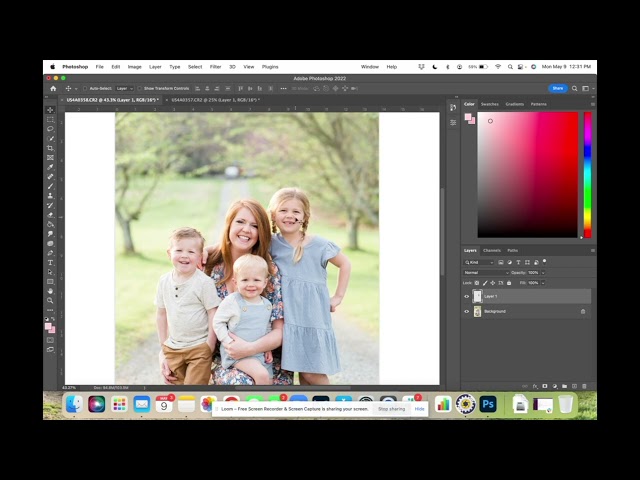
Task: Open the Auto-Select Layer dropdown
Action: tap(125, 88)
